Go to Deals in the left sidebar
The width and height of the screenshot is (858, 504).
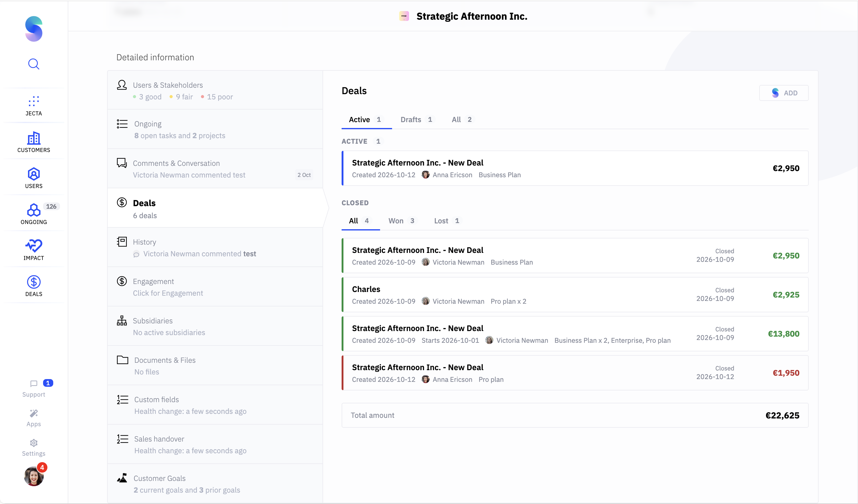34,286
